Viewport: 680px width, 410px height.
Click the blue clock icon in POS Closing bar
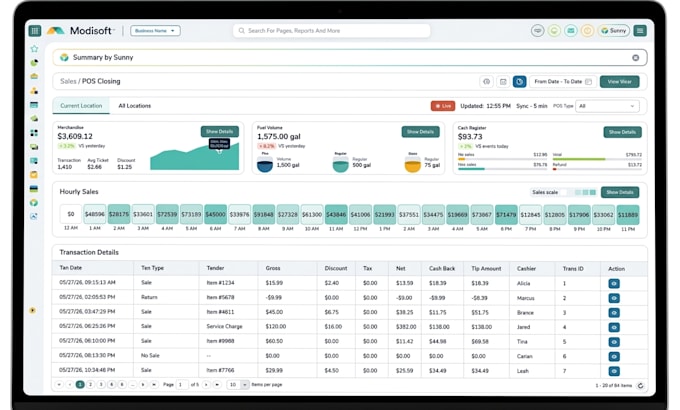pyautogui.click(x=520, y=82)
